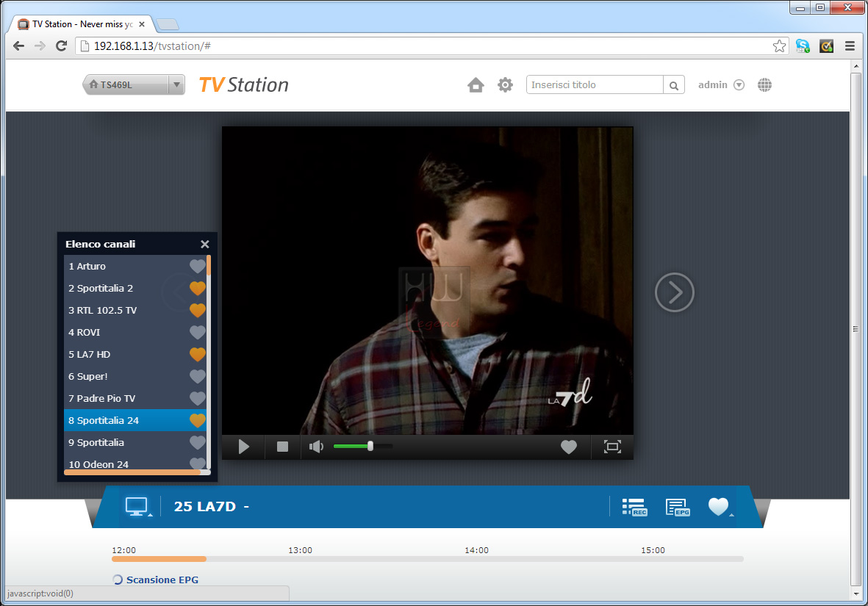Toggle favorite heart for 9 Sportitalia
This screenshot has width=868, height=606.
(197, 443)
